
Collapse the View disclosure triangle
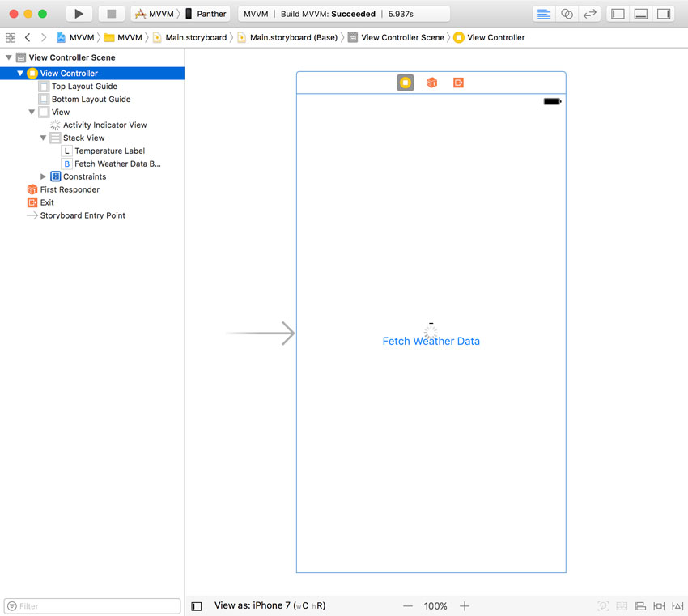(32, 113)
